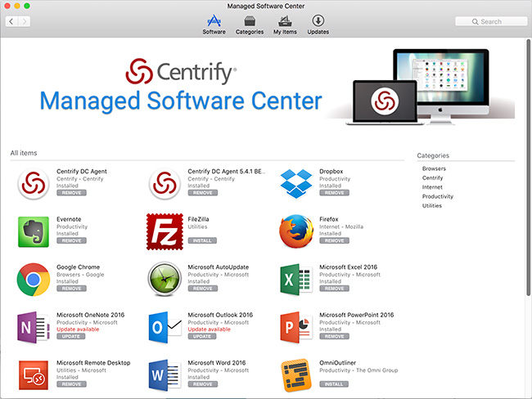This screenshot has width=532, height=399.
Task: Click the FileZilla title text
Action: [199, 219]
